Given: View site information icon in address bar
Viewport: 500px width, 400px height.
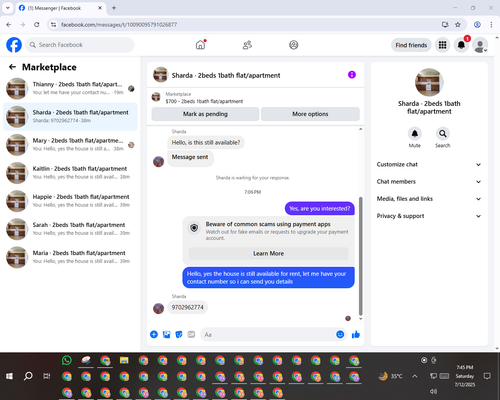Looking at the screenshot, I should click(53, 24).
